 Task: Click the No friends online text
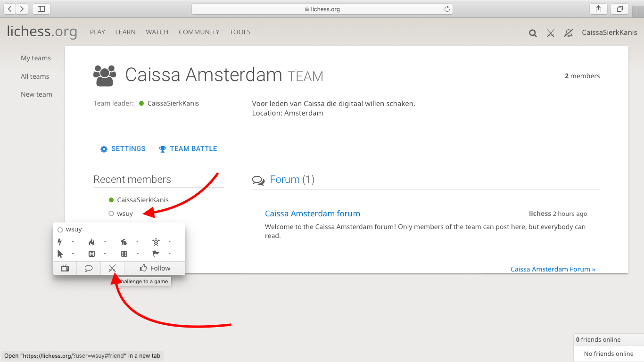pos(609,354)
